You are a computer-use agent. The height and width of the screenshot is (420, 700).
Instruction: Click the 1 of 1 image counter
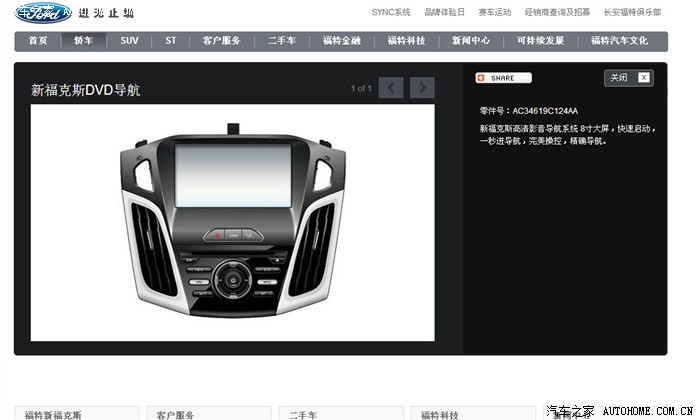pyautogui.click(x=361, y=88)
